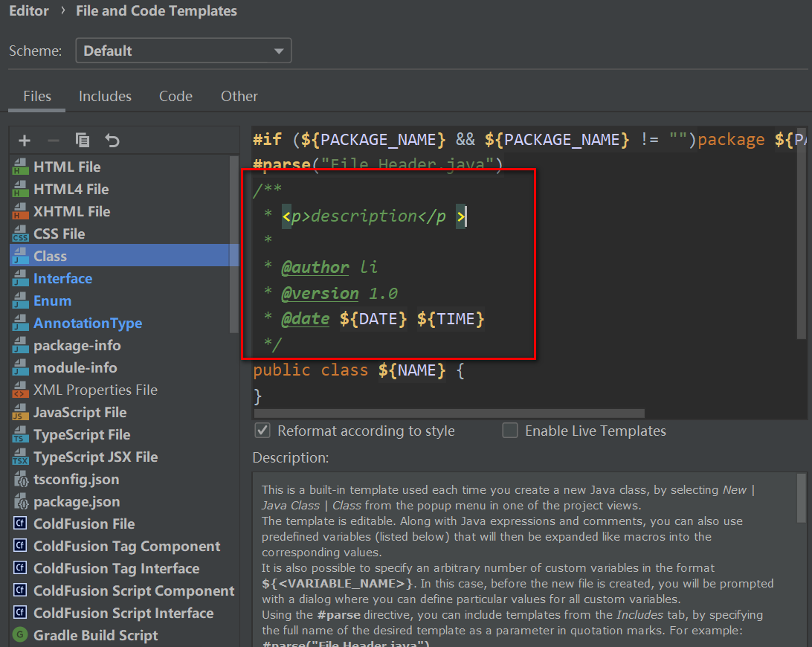Click the ColdFusion File icon
812x647 pixels.
(19, 524)
